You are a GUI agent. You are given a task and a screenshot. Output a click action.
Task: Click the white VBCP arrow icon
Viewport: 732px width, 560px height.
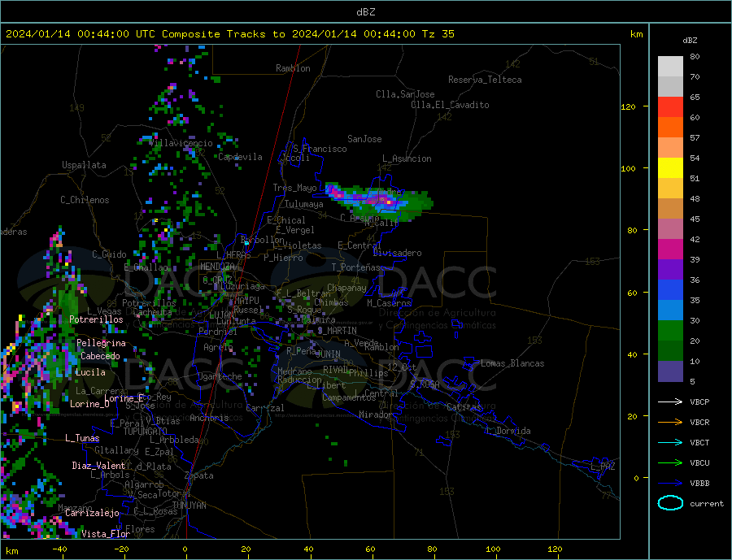(670, 402)
